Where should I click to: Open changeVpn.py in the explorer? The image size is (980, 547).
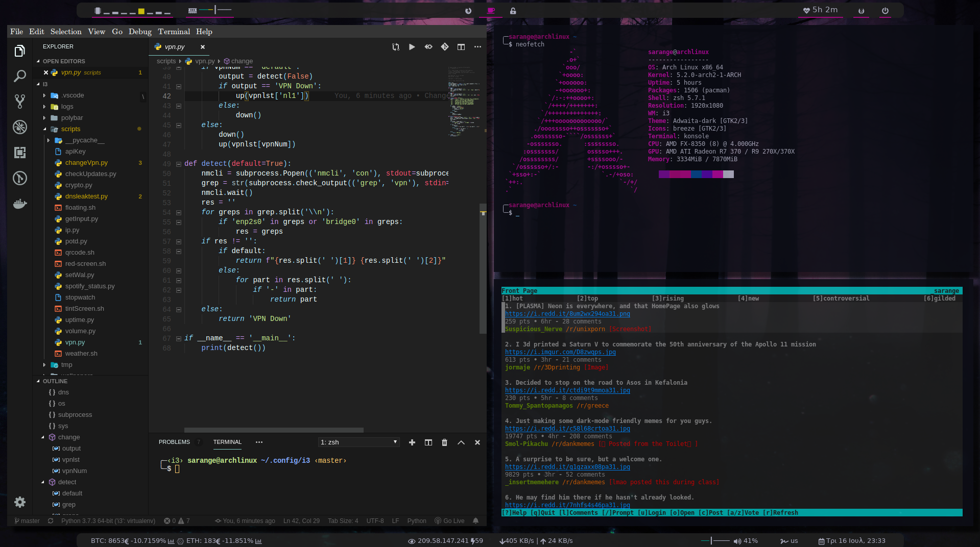pos(86,163)
